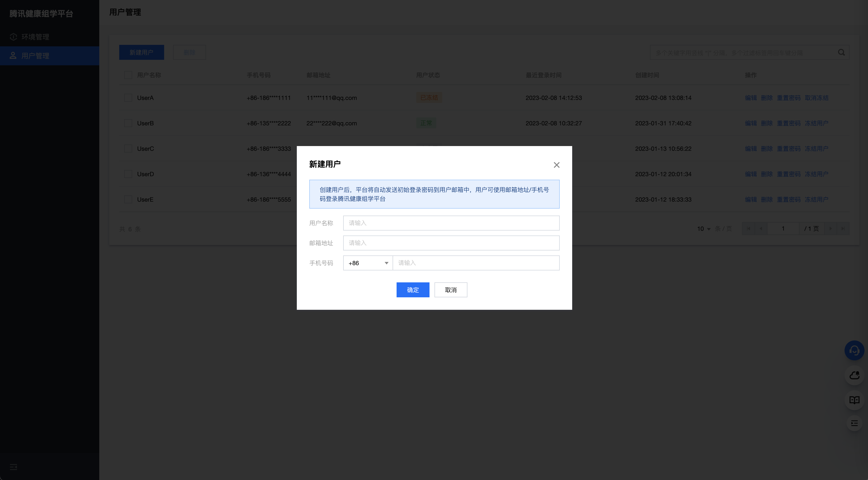This screenshot has height=480, width=868.
Task: Check the UserB row checkbox
Action: pyautogui.click(x=128, y=123)
